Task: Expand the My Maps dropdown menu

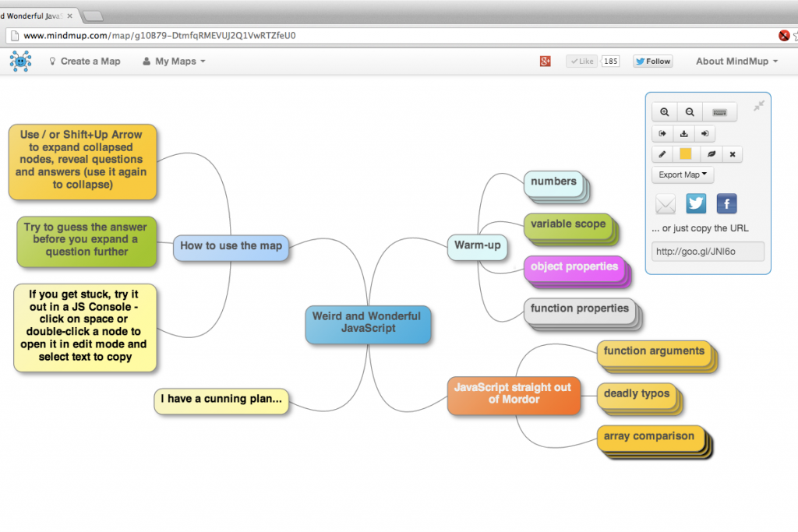Action: click(174, 62)
